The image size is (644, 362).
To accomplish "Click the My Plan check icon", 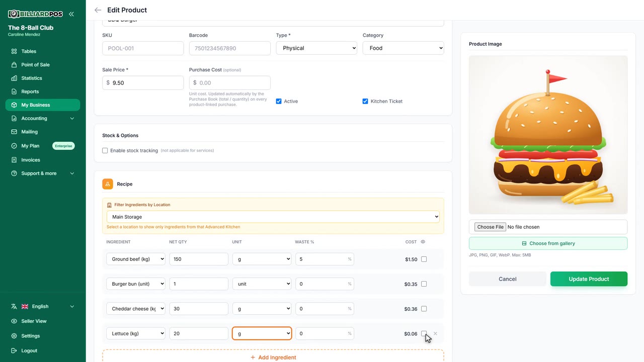I will (14, 146).
